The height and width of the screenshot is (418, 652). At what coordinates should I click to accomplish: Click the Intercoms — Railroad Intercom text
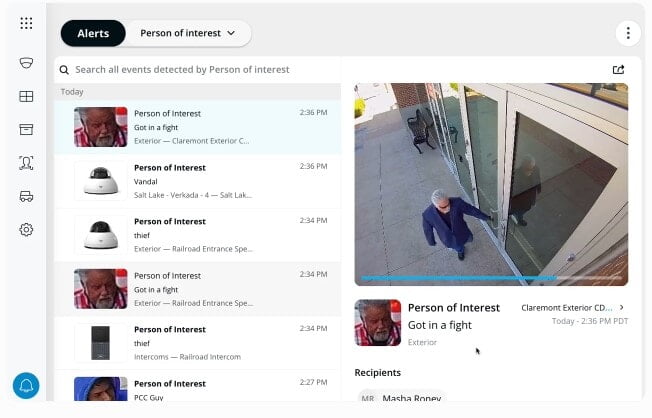point(187,357)
